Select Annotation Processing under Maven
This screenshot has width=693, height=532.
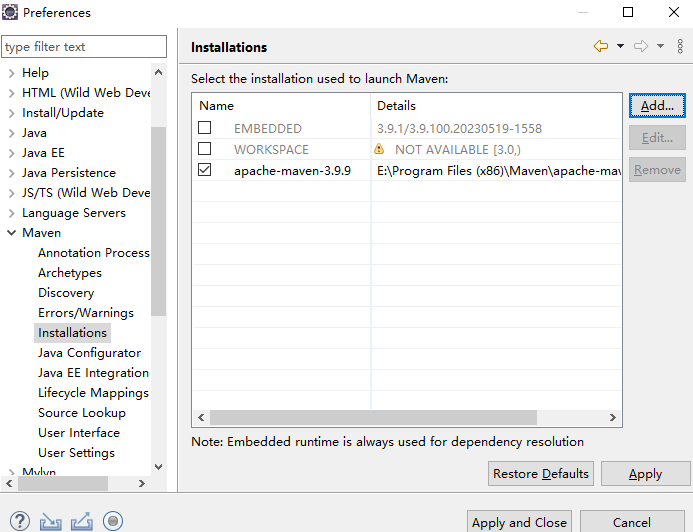tap(94, 253)
